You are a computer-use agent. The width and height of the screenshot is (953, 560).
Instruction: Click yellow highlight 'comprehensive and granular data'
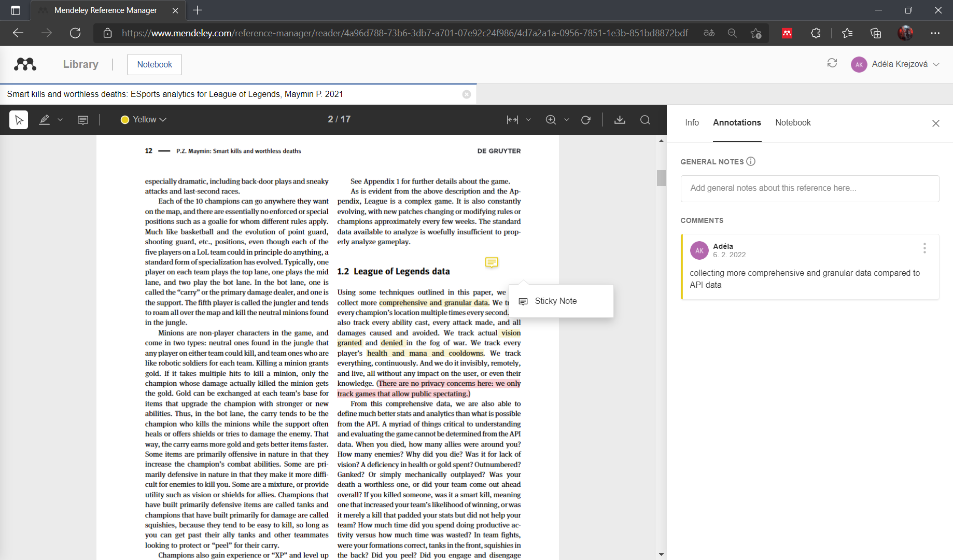pos(433,303)
